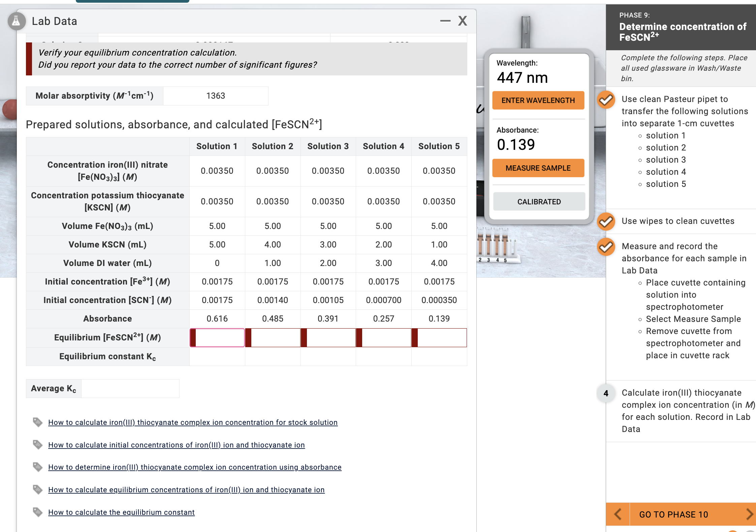
Task: Click the tag icon beside absorbance determination link
Action: pyautogui.click(x=38, y=467)
